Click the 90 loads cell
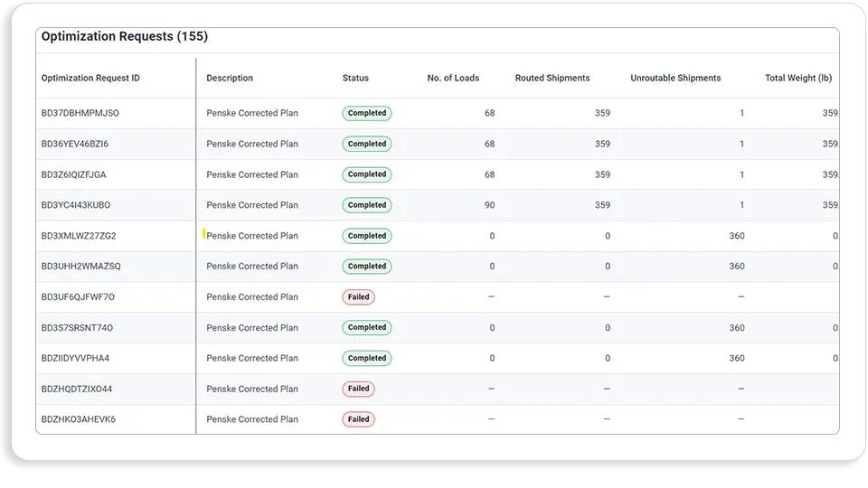The height and width of the screenshot is (488, 868). 489,206
